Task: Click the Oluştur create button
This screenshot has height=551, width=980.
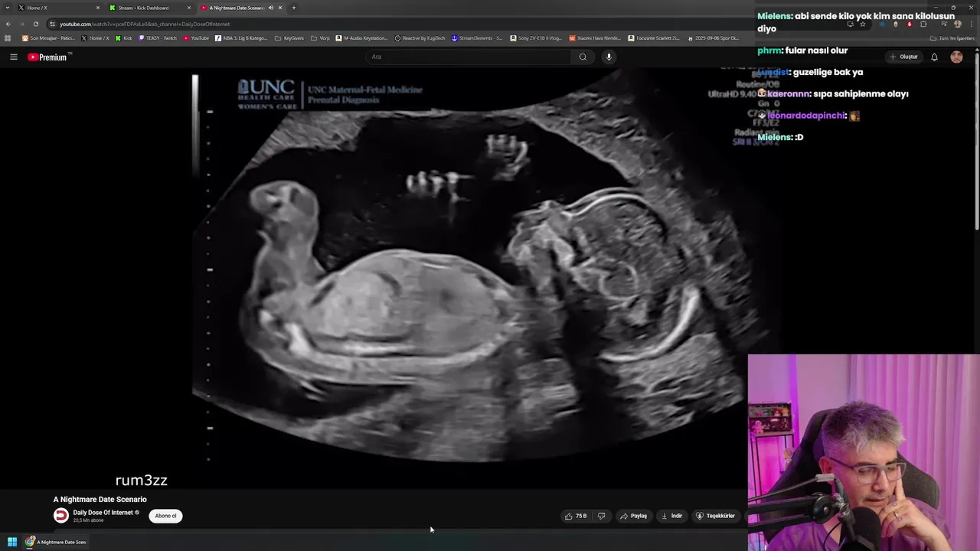Action: [903, 57]
